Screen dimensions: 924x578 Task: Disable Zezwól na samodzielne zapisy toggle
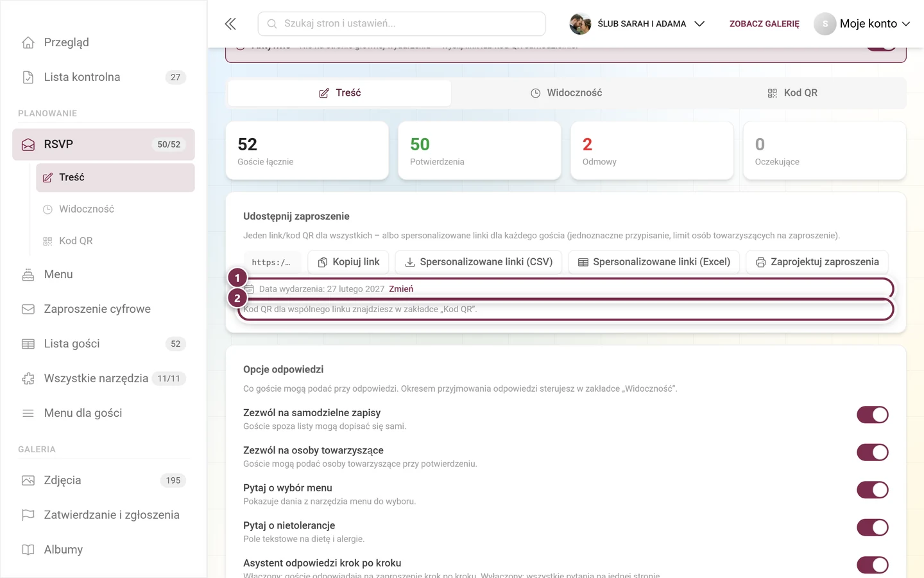[x=873, y=415]
